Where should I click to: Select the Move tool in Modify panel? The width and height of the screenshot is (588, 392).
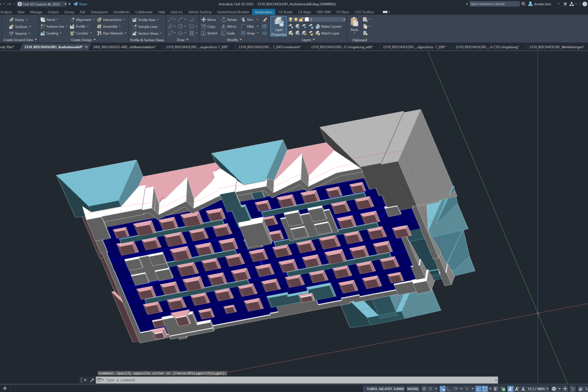[x=208, y=20]
